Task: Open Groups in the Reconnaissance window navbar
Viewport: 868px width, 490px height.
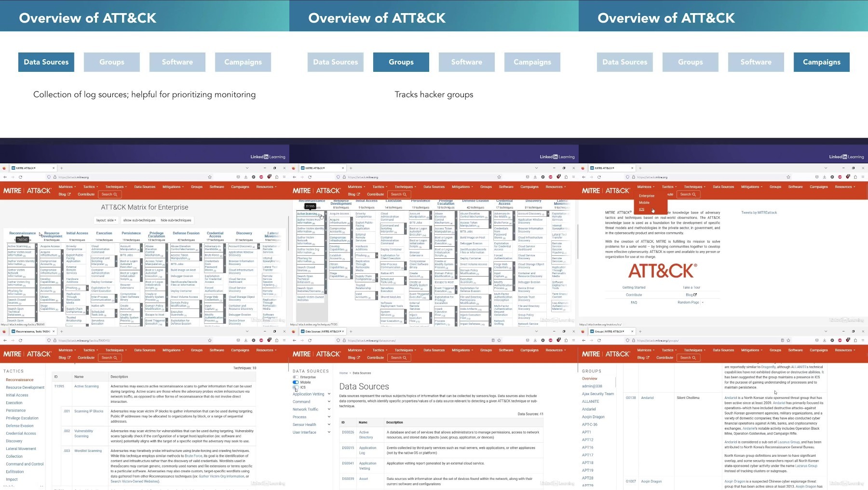Action: click(196, 350)
